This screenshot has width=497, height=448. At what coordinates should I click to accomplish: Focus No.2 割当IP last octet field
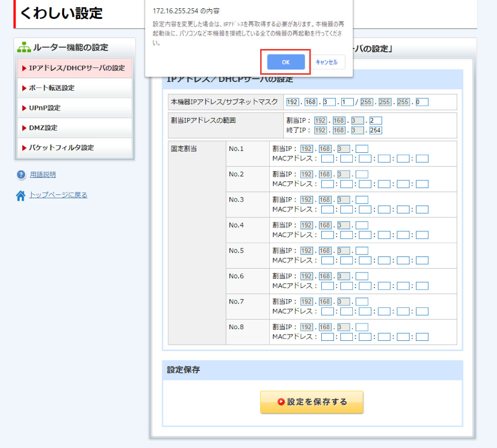(362, 175)
